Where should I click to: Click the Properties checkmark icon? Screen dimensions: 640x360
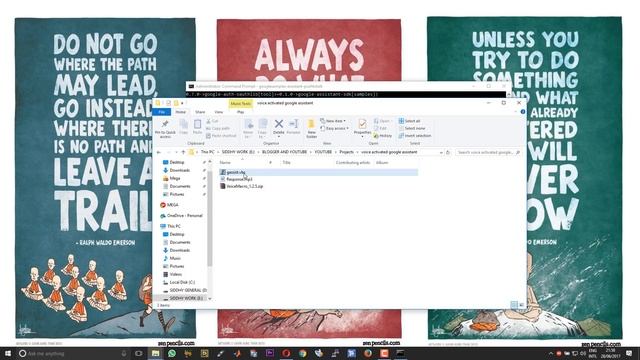coord(362,124)
